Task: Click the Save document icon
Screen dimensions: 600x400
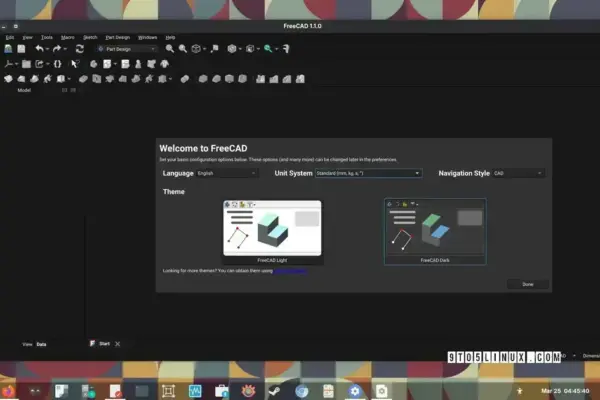Action: coord(21,49)
